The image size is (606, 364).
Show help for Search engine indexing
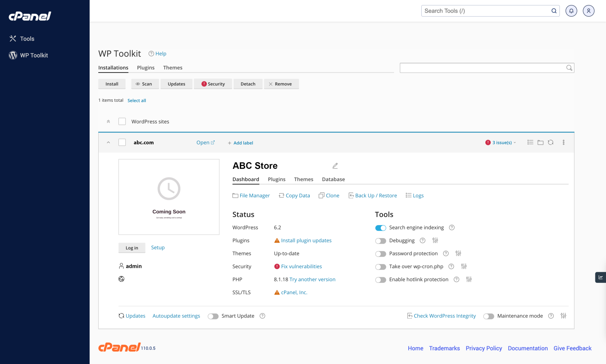pos(452,228)
